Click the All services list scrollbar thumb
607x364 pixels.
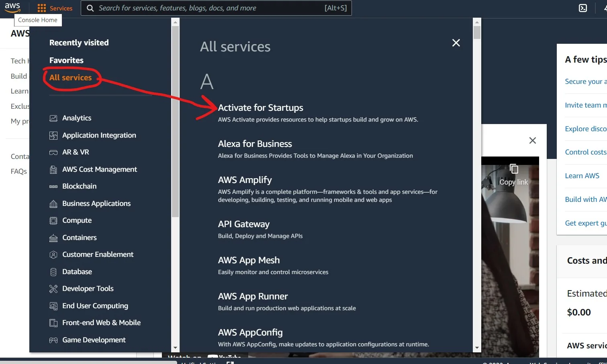[477, 32]
